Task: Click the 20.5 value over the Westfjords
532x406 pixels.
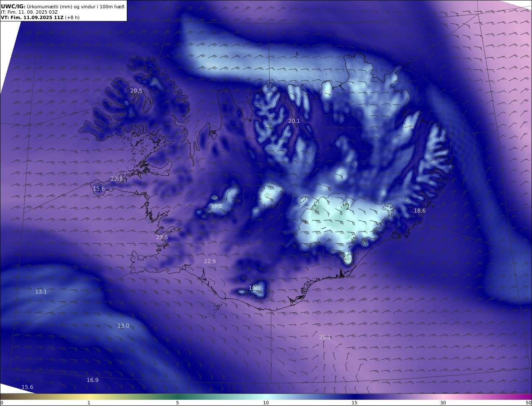Action: coord(136,91)
